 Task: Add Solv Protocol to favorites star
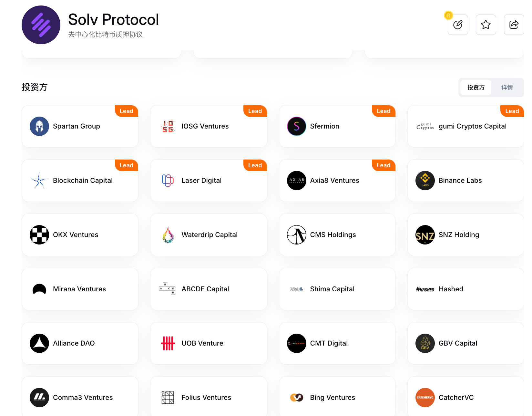tap(486, 25)
